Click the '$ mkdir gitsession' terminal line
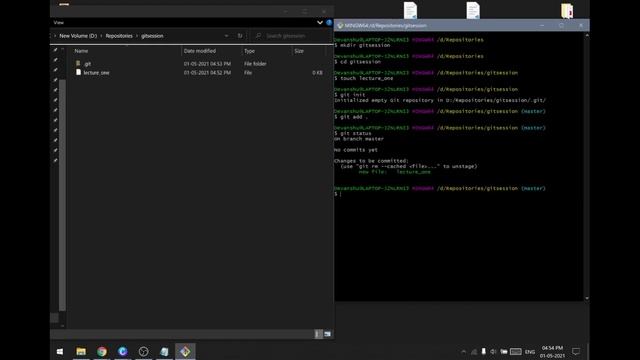This screenshot has height=360, width=640. point(362,45)
